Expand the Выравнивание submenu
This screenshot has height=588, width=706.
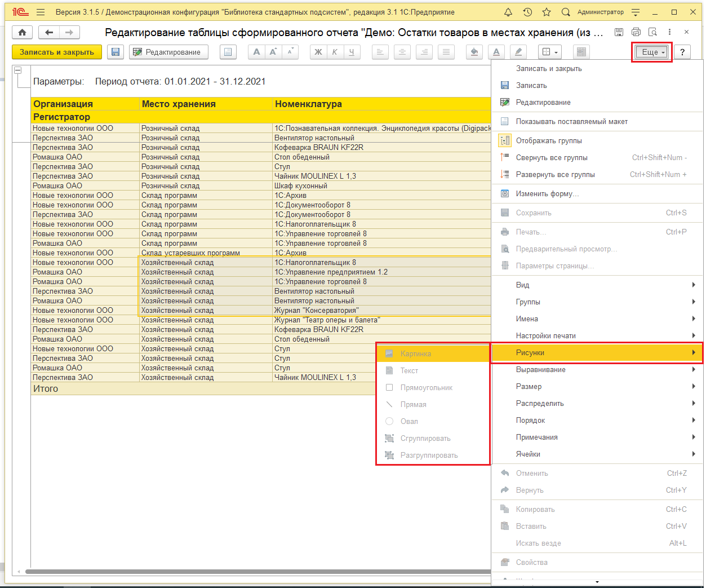(x=597, y=369)
